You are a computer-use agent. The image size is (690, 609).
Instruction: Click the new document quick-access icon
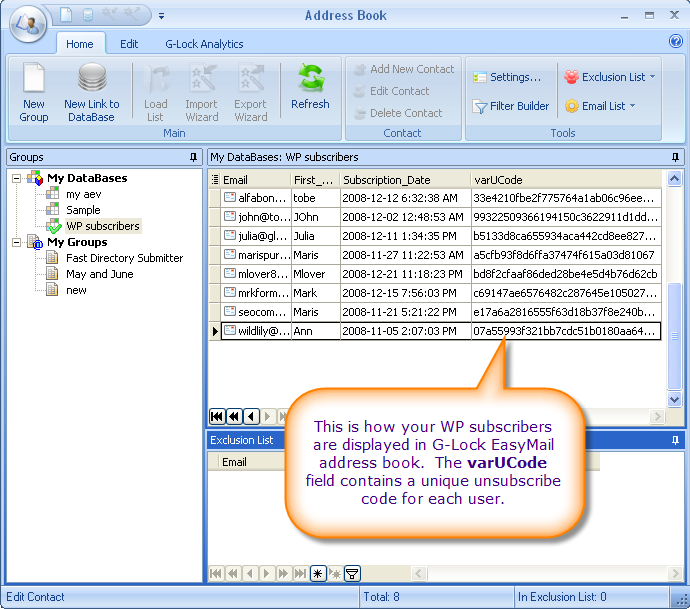point(66,15)
